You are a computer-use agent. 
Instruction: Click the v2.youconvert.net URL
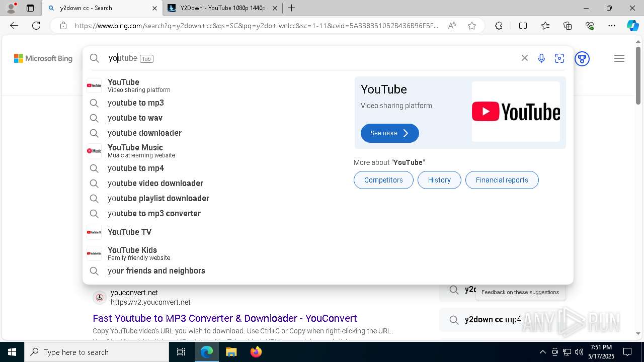tap(150, 302)
